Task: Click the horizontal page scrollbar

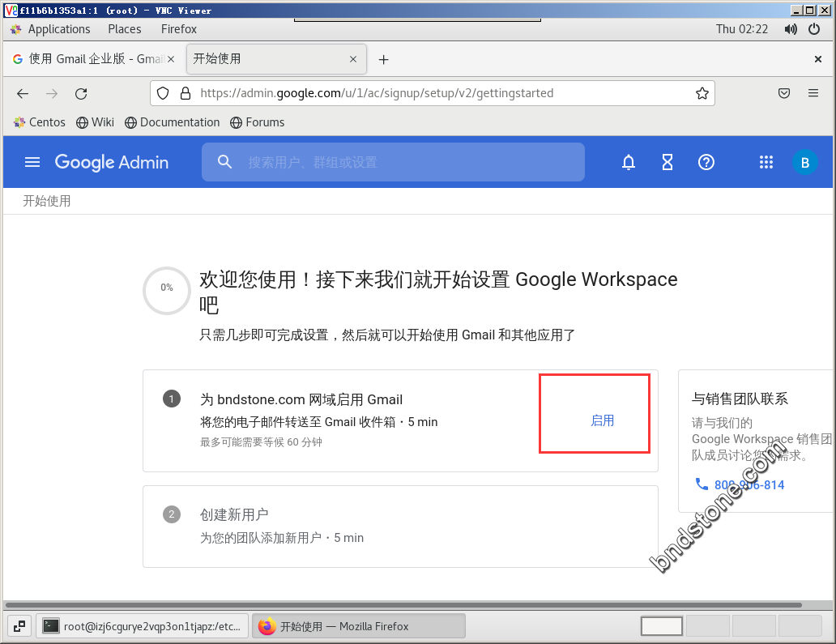Action: tap(403, 605)
